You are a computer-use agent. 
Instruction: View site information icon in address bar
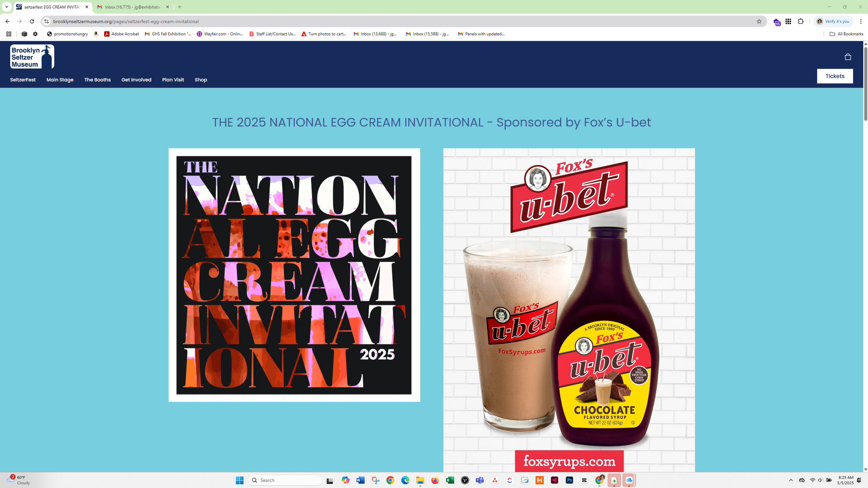pos(46,22)
